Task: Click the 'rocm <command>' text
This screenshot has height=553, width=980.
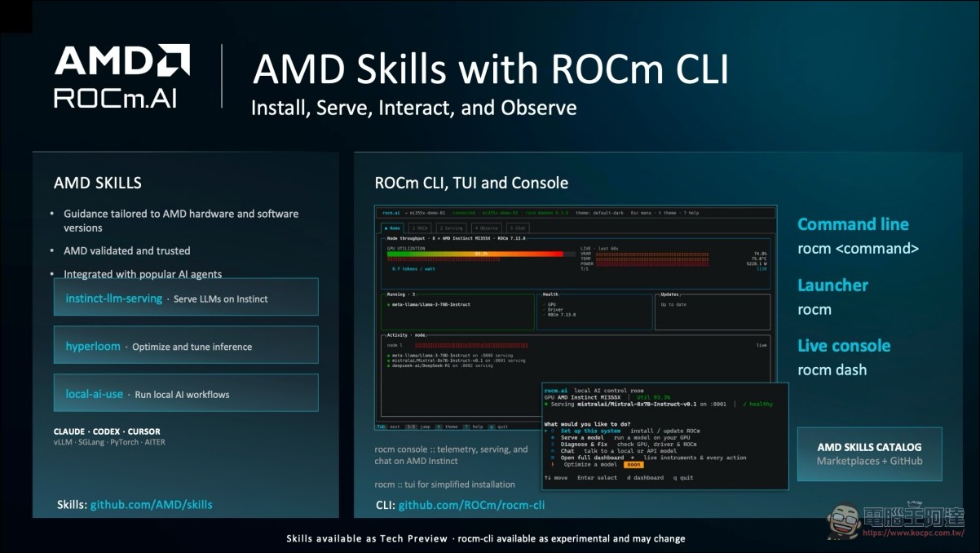Action: tap(858, 249)
